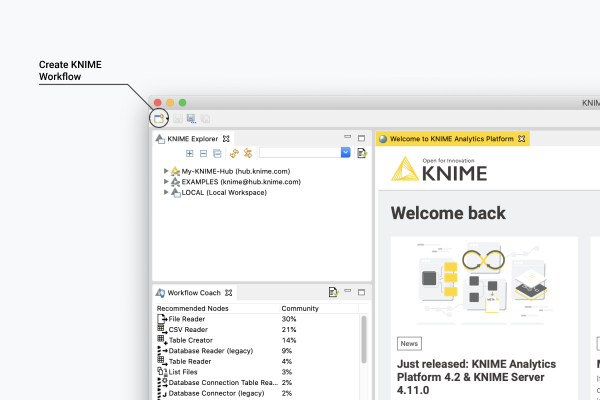The height and width of the screenshot is (400, 600).
Task: Click the Workflow Coach vertical scrollbar
Action: (x=364, y=339)
